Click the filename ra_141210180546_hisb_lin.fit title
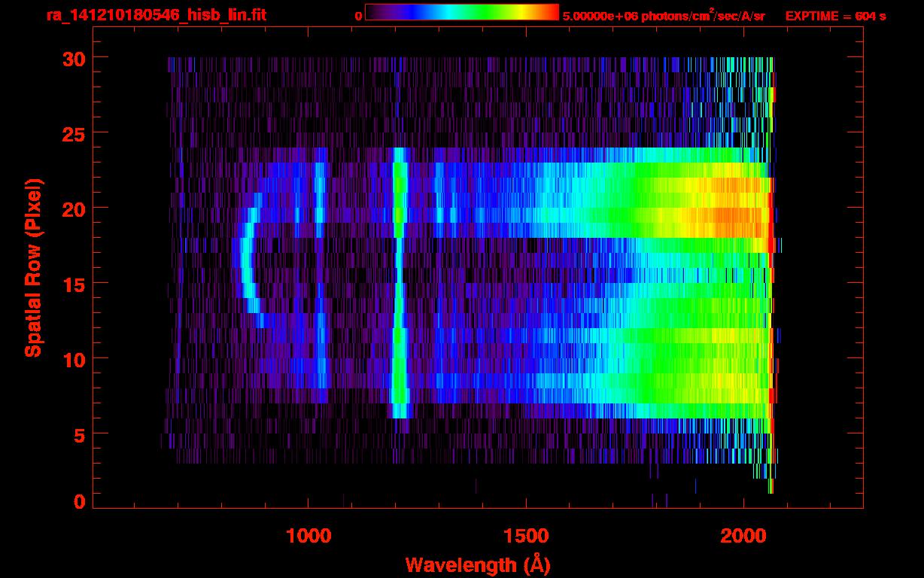The width and height of the screenshot is (924, 578). tap(156, 14)
